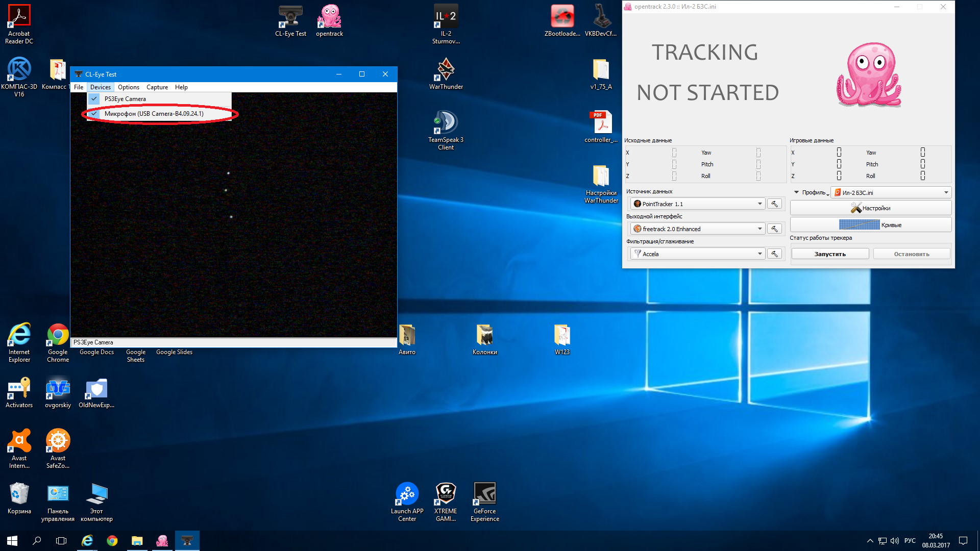This screenshot has width=980, height=551.
Task: Open the Activators desktop icon
Action: point(19,393)
